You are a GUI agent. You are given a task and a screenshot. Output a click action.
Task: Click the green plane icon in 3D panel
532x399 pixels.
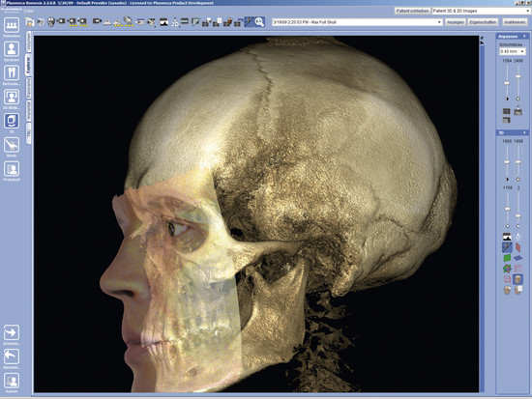point(507,258)
